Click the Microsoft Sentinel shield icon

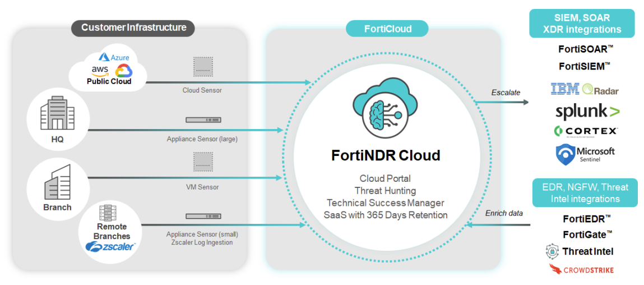[x=565, y=155]
